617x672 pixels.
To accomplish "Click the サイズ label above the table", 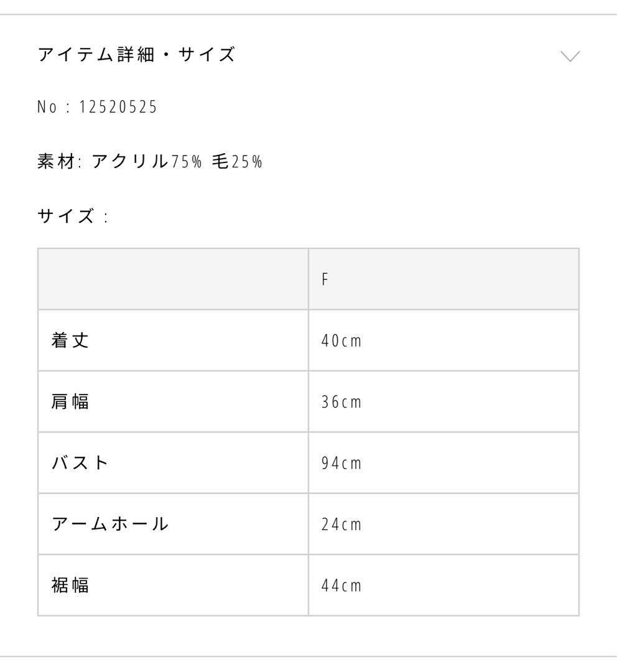I will click(x=64, y=215).
